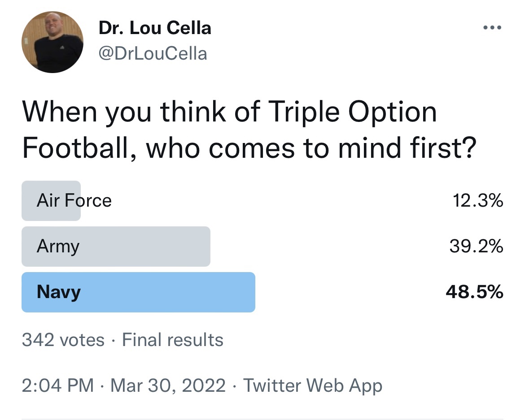This screenshot has width=525, height=420.
Task: Open the @DrLouCella handle link
Action: 153,53
